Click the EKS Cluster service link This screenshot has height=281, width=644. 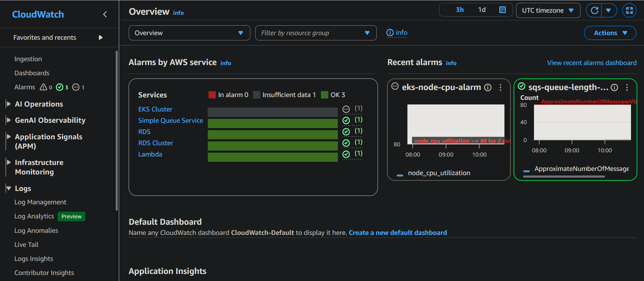pyautogui.click(x=155, y=109)
